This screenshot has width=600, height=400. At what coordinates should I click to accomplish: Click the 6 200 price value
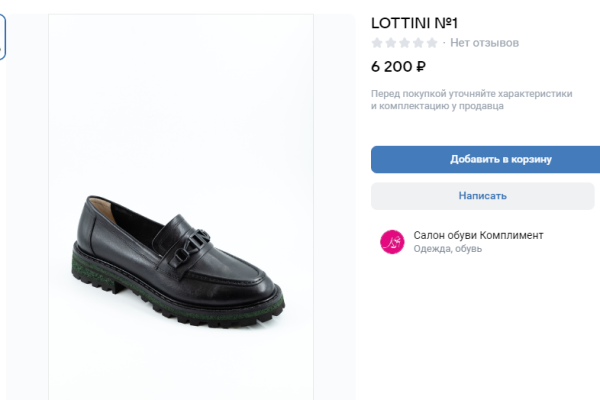(x=391, y=68)
